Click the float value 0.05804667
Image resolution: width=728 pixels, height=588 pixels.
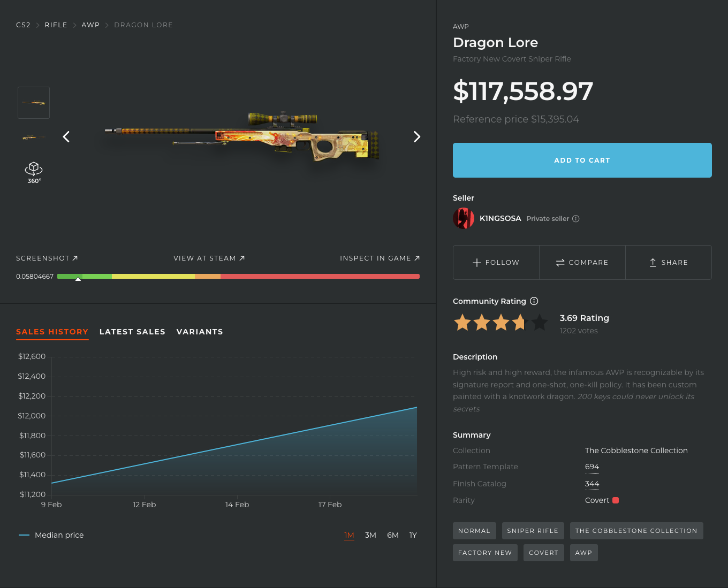click(x=35, y=277)
